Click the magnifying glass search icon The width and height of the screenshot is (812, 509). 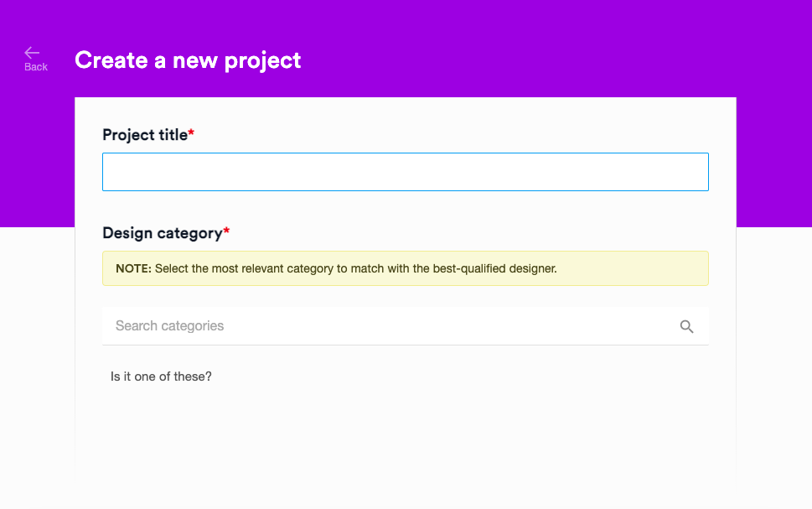pos(686,326)
